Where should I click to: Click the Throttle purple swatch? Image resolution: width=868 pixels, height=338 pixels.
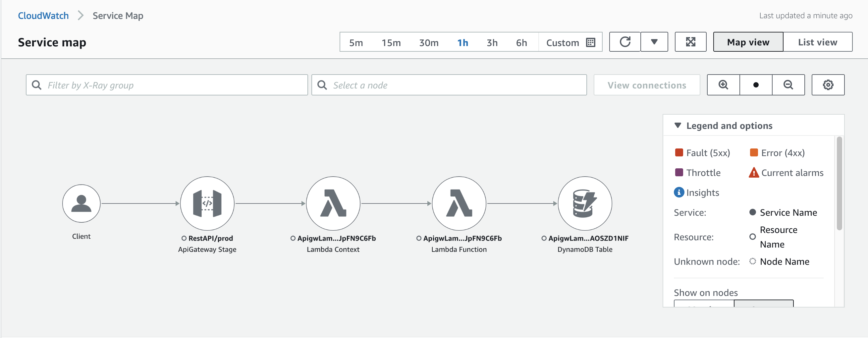pyautogui.click(x=679, y=173)
